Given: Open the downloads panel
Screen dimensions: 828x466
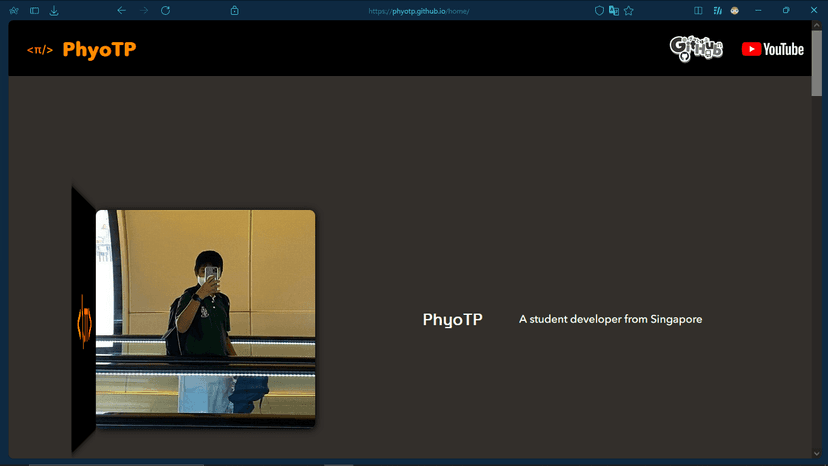Looking at the screenshot, I should (x=54, y=11).
